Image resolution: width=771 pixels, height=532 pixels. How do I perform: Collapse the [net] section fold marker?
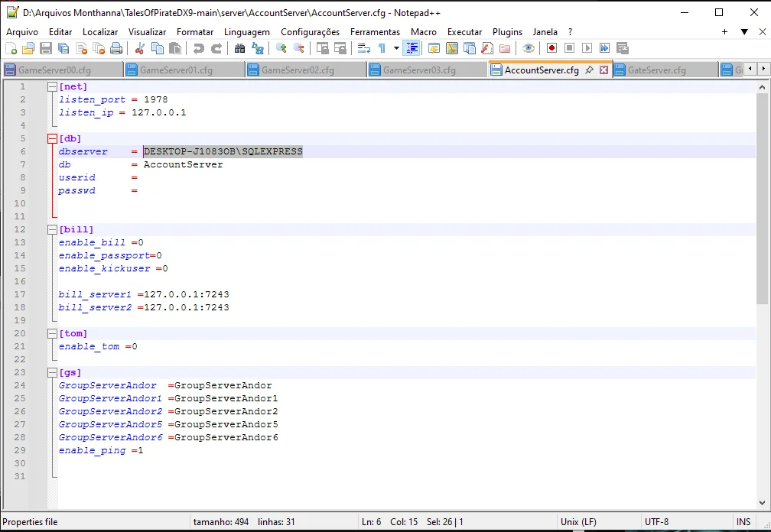click(52, 86)
